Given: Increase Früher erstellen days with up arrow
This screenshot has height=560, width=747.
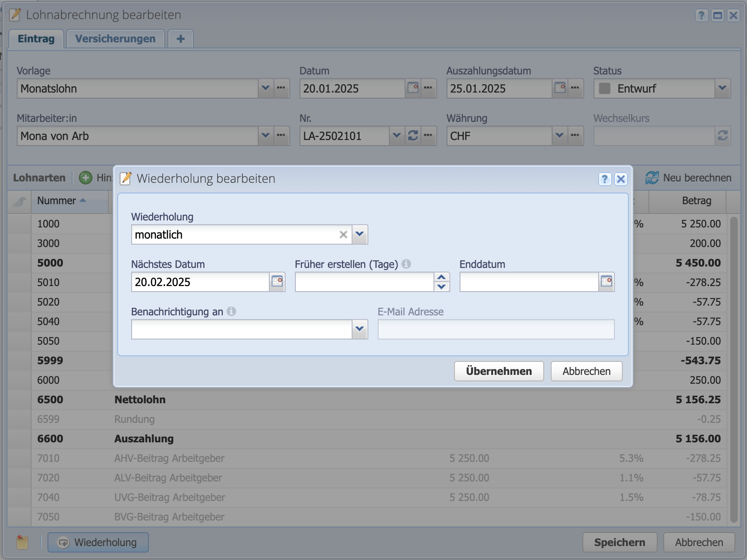Looking at the screenshot, I should click(441, 277).
